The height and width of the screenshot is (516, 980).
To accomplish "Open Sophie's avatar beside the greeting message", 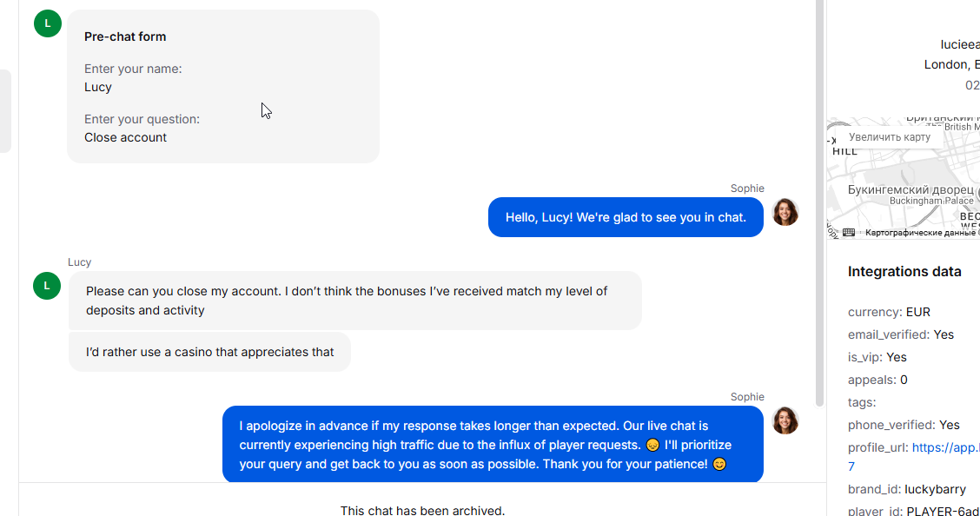I will [x=785, y=212].
